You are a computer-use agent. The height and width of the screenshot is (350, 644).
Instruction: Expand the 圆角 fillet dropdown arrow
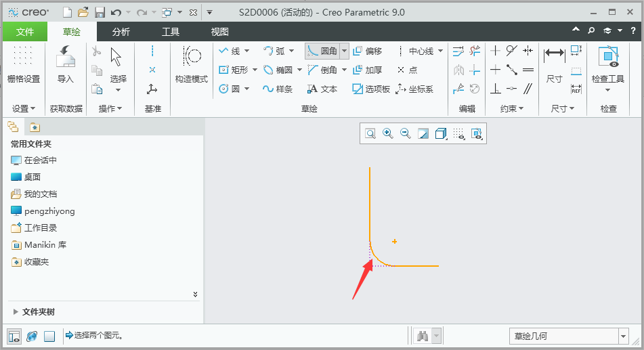344,51
